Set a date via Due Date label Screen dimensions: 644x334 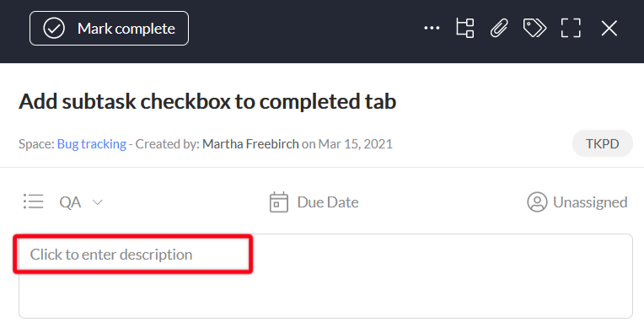point(328,202)
